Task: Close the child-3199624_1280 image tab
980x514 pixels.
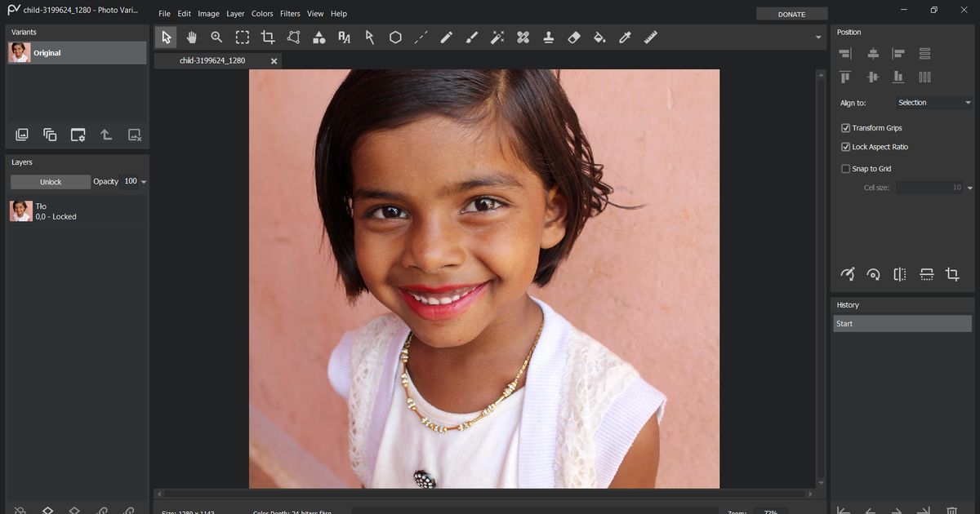Action: pyautogui.click(x=274, y=60)
